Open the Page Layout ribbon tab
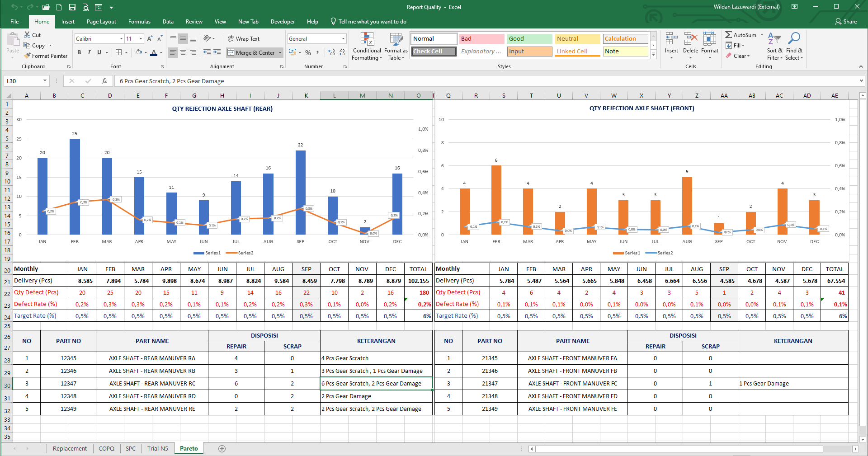The height and width of the screenshot is (456, 868). (x=101, y=22)
